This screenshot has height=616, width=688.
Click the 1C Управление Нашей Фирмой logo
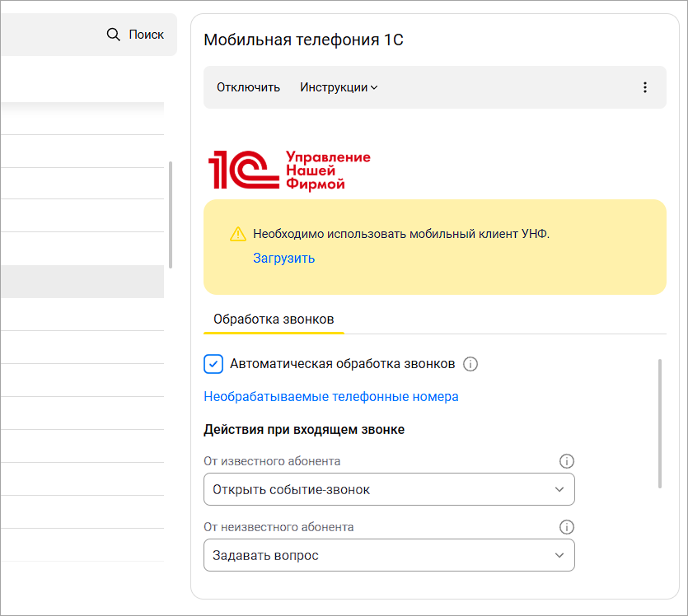tap(288, 170)
